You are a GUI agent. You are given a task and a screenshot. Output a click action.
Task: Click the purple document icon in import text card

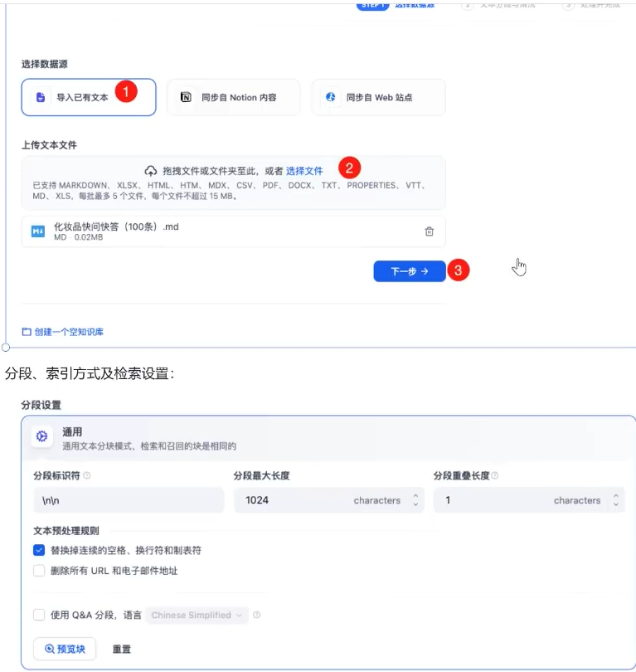41,97
